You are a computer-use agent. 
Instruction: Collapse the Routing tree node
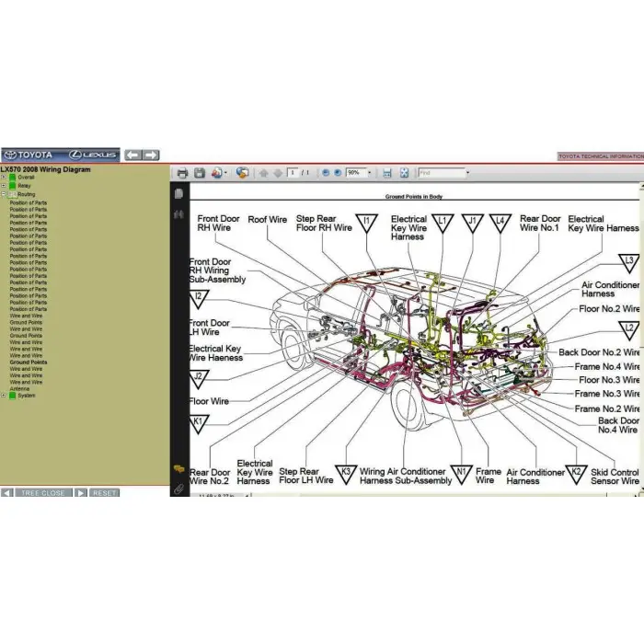pos(4,194)
